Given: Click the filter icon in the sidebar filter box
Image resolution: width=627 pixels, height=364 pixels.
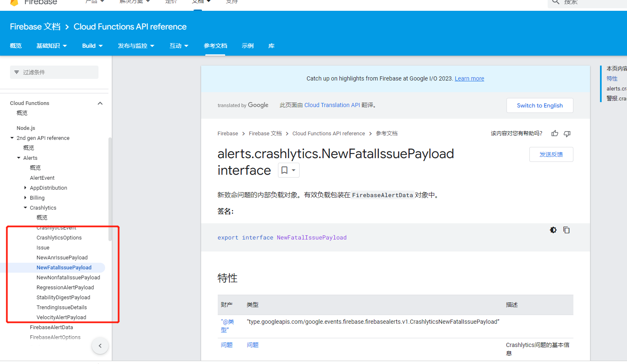Looking at the screenshot, I should click(x=17, y=72).
